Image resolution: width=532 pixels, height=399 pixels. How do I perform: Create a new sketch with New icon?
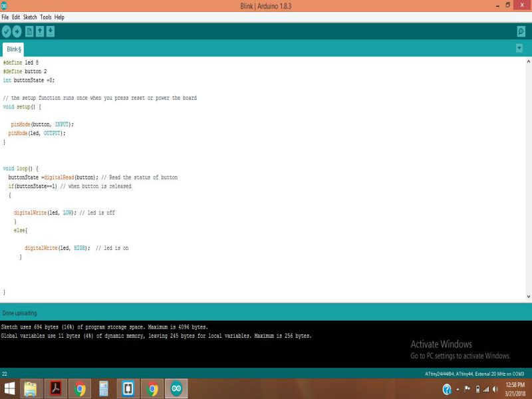[29, 31]
